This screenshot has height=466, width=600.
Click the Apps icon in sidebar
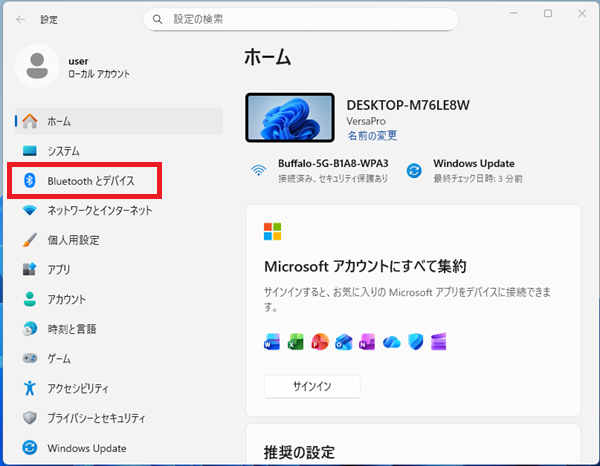29,269
